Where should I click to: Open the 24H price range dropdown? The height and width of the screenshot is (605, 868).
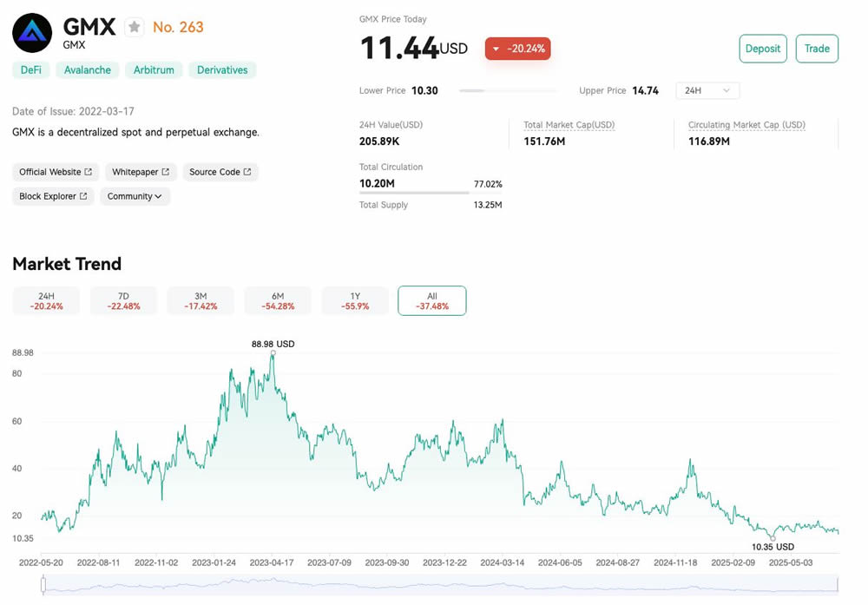pos(707,90)
